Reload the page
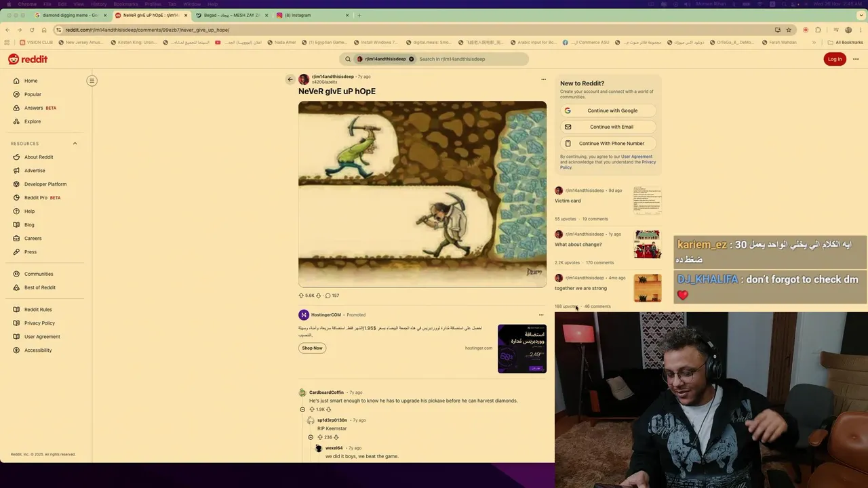Image resolution: width=868 pixels, height=488 pixels. pos(32,30)
